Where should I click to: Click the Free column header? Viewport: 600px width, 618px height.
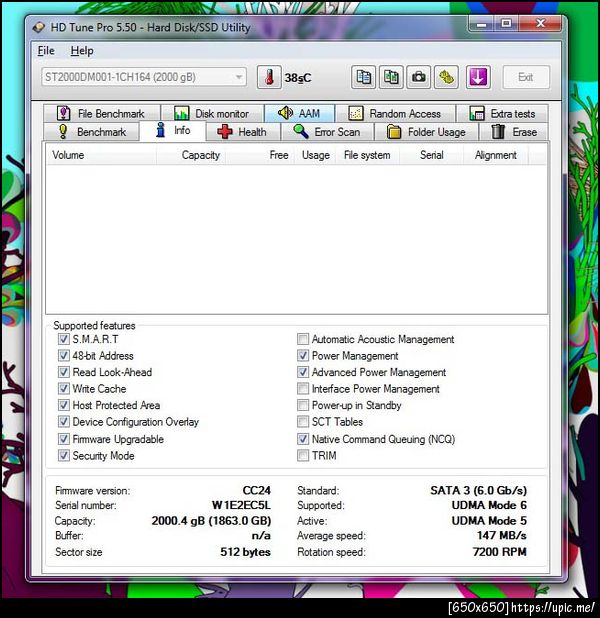tap(260, 155)
